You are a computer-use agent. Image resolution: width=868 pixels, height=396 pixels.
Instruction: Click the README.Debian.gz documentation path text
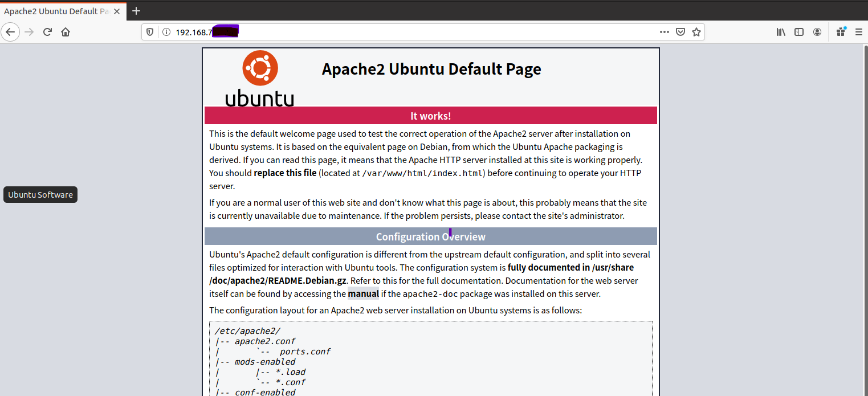278,281
